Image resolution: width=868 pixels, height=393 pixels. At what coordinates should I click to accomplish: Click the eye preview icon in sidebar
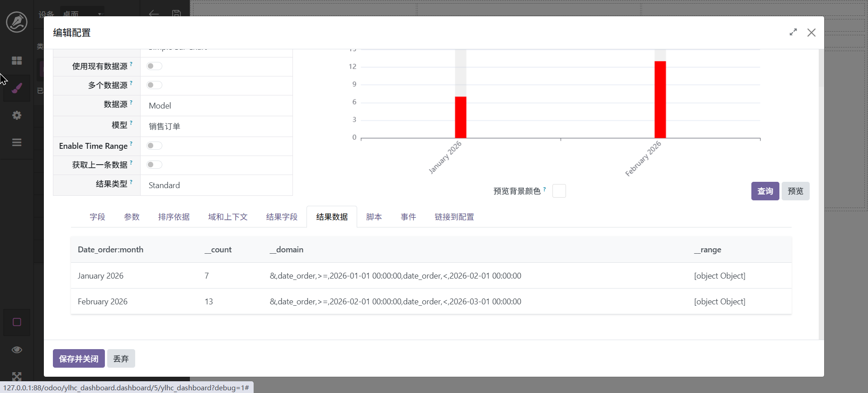[x=17, y=350]
